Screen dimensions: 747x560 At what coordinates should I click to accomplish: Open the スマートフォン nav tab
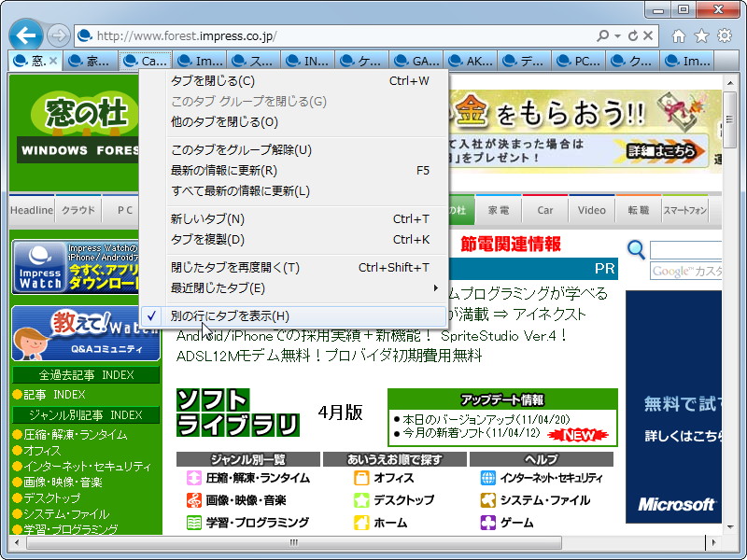[685, 210]
